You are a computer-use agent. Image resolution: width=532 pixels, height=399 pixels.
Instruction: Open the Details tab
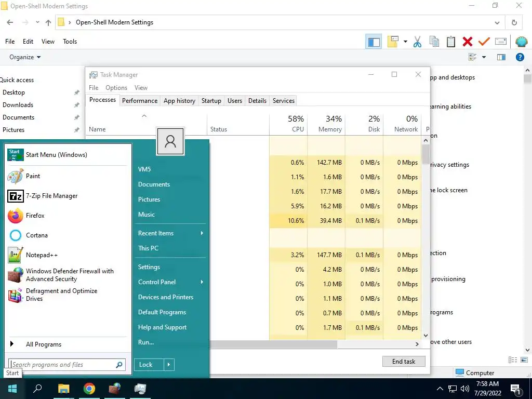[x=257, y=101]
